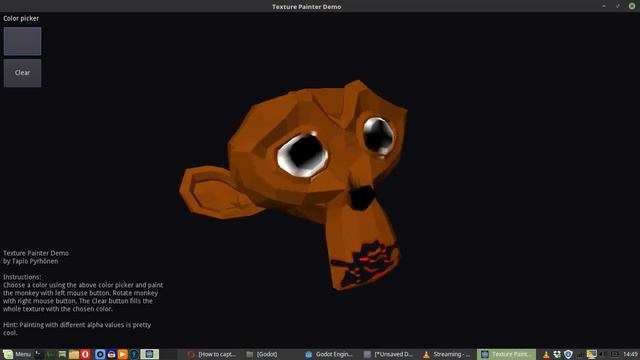640x360 pixels.
Task: Close the Texture Painter Demo window
Action: point(632,6)
